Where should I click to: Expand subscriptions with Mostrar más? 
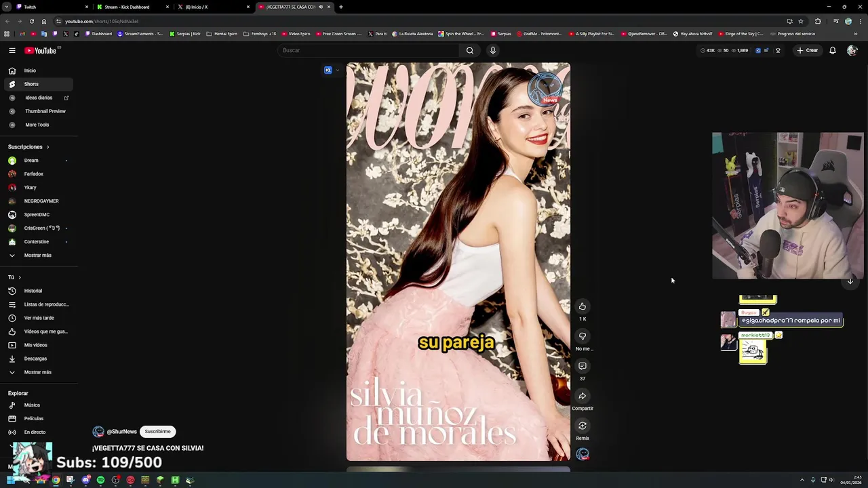39,256
